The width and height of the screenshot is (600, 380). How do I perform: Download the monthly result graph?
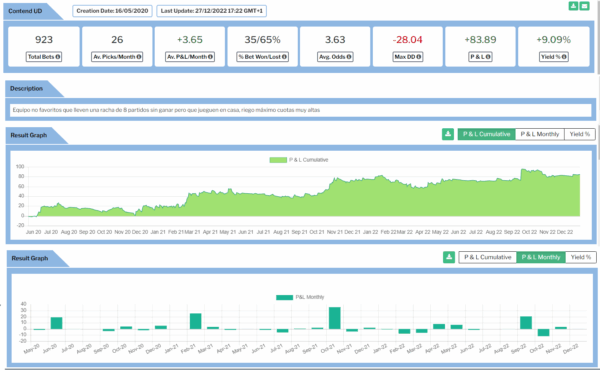click(449, 257)
